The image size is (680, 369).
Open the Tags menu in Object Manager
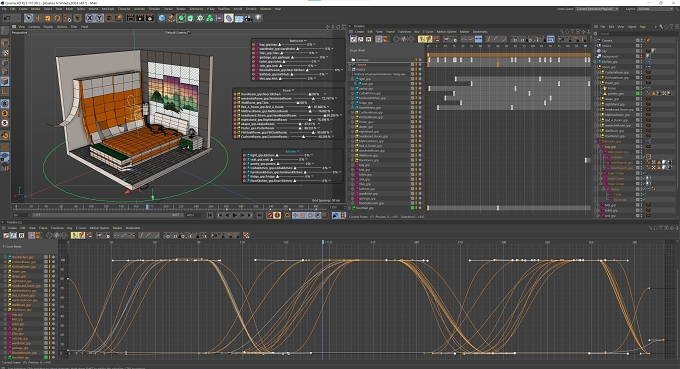coord(643,27)
